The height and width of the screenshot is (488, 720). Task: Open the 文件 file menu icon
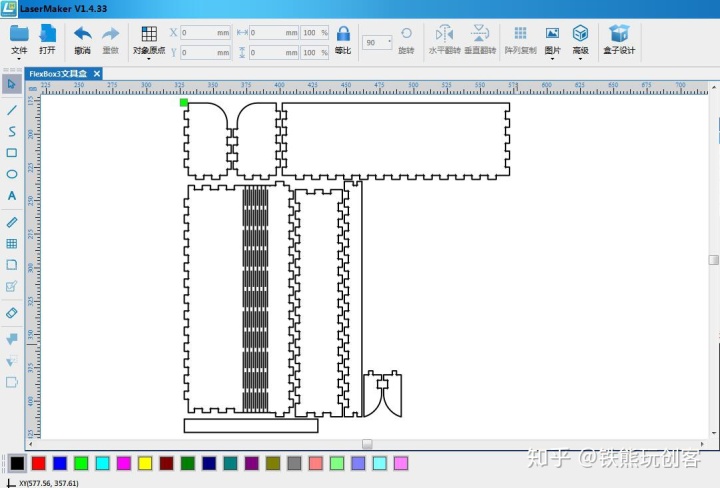point(19,34)
